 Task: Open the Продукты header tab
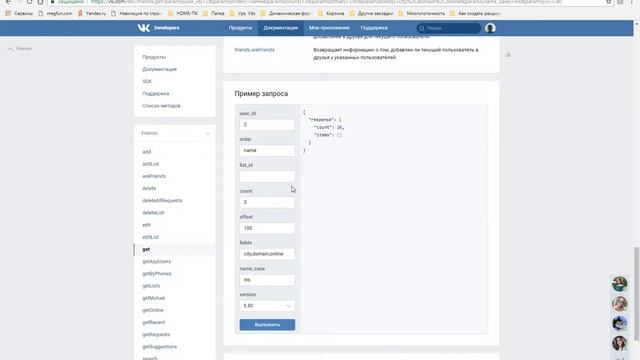(x=240, y=28)
